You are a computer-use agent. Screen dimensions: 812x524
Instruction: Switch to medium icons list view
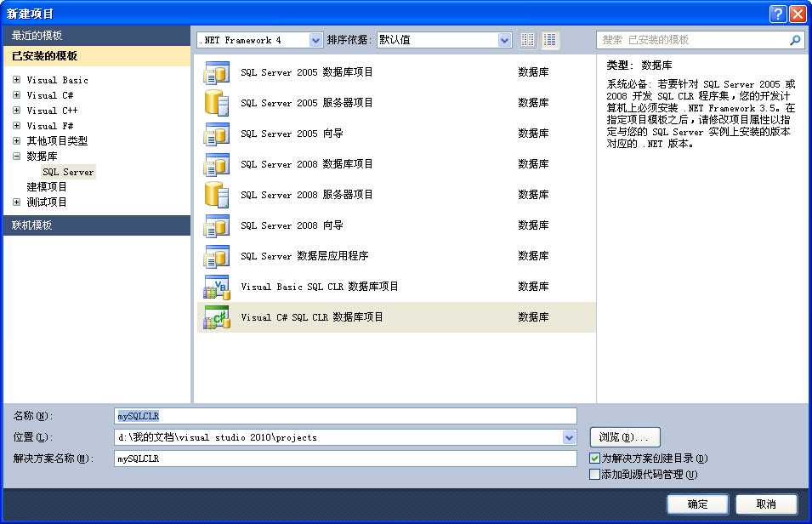pyautogui.click(x=549, y=40)
